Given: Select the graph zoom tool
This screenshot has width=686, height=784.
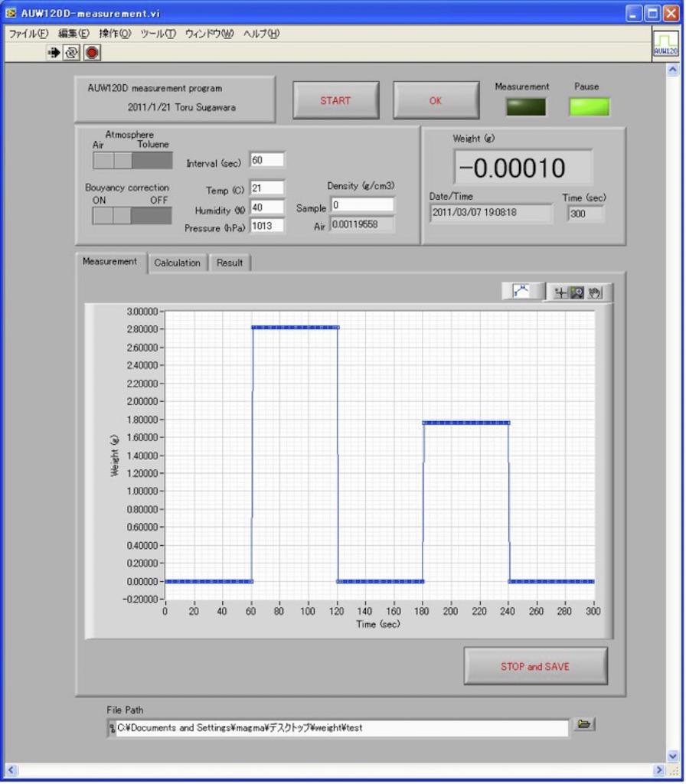Looking at the screenshot, I should click(x=577, y=292).
